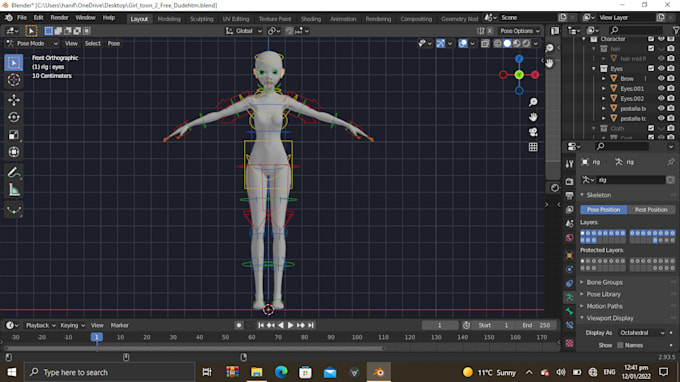This screenshot has width=680, height=382.
Task: Activate the Scale tool
Action: 14,135
